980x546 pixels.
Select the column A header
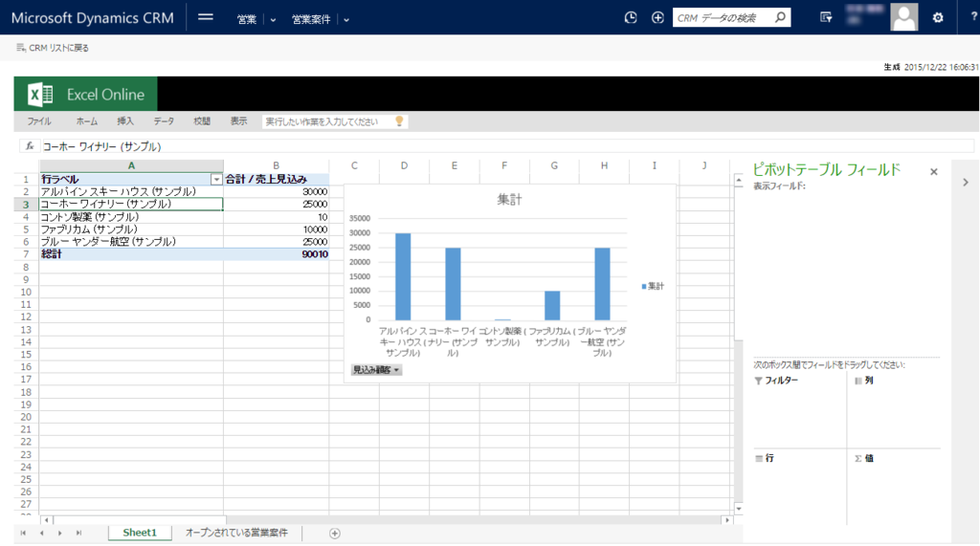(x=131, y=165)
